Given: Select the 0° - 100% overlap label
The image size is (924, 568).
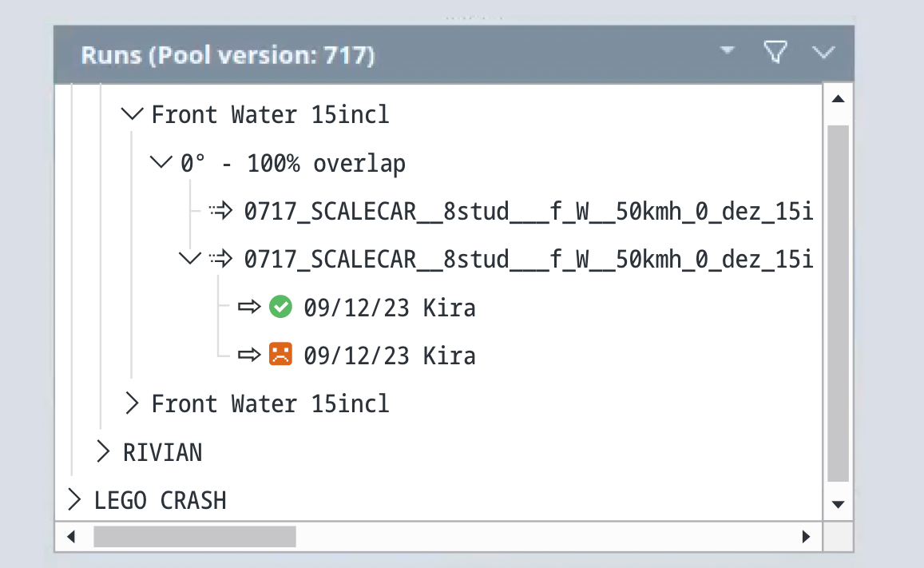Looking at the screenshot, I should [293, 163].
